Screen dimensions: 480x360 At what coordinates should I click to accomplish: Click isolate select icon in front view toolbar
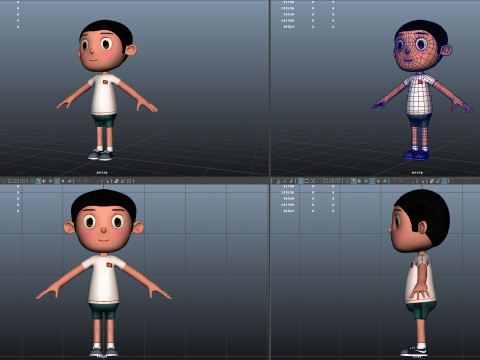(107, 181)
